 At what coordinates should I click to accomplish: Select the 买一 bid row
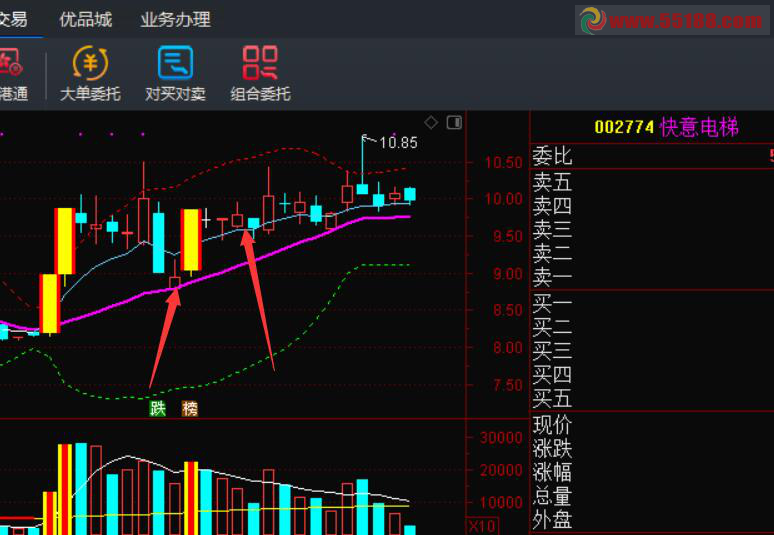pyautogui.click(x=553, y=303)
